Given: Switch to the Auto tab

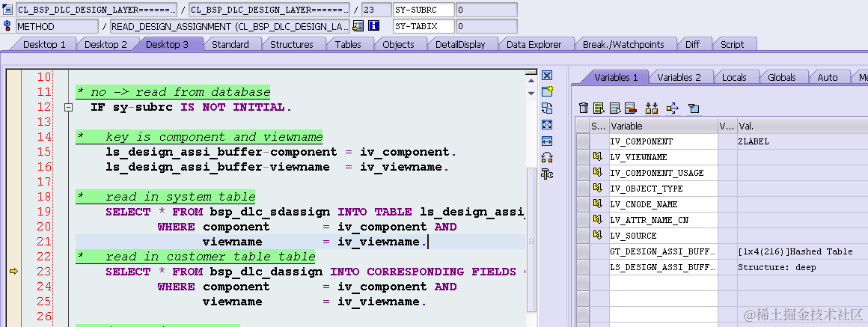Looking at the screenshot, I should click(x=828, y=78).
